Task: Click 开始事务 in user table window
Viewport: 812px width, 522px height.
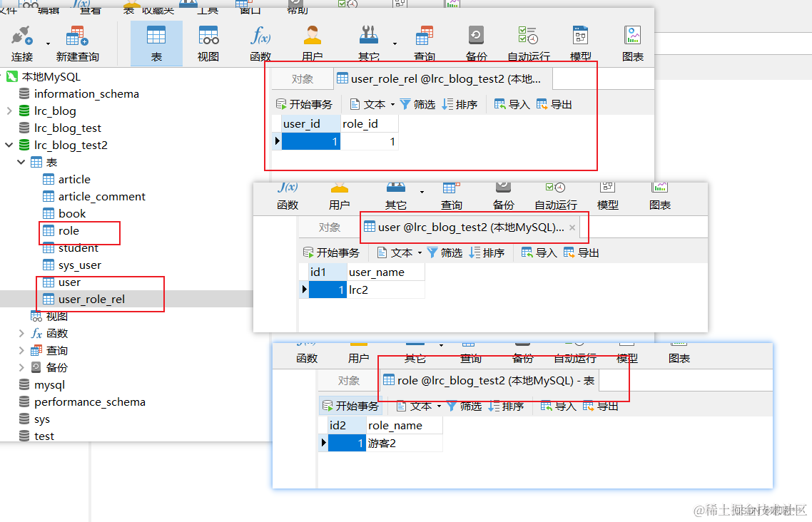Action: point(331,252)
